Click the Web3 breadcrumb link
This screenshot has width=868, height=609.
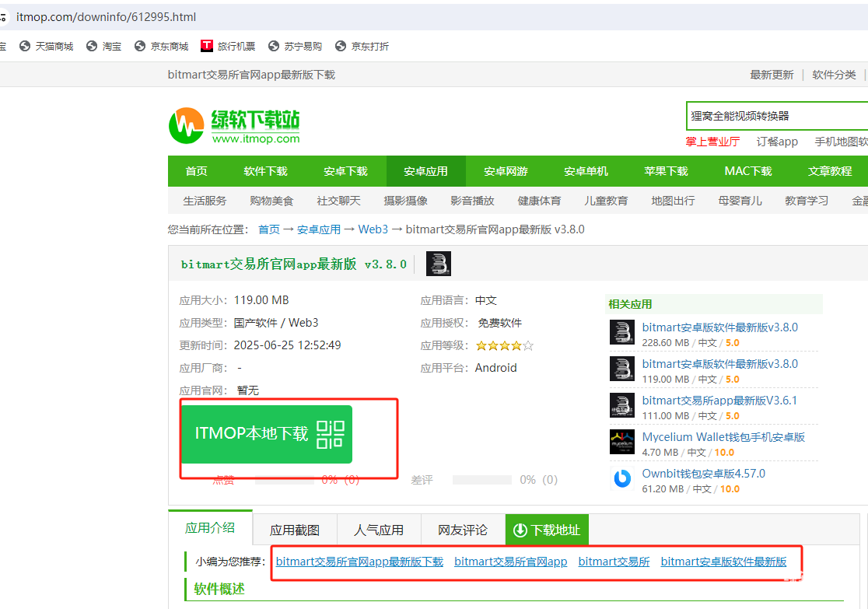click(373, 229)
